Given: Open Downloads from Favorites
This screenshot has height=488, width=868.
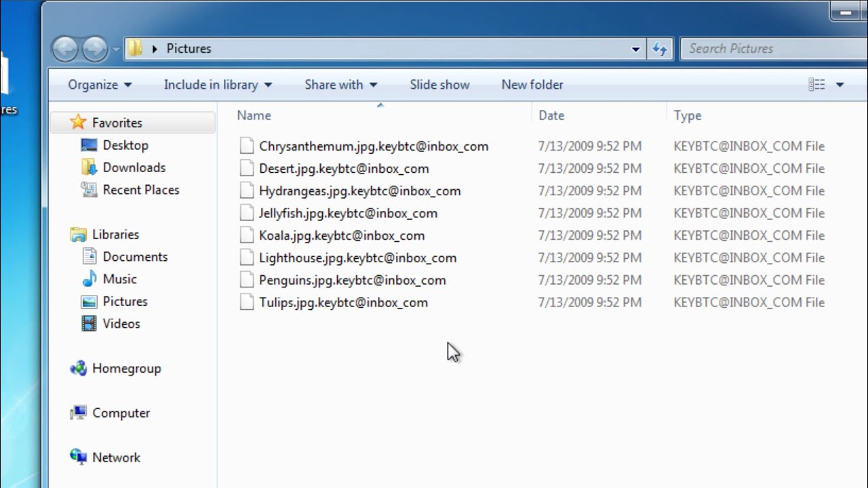Looking at the screenshot, I should point(134,167).
